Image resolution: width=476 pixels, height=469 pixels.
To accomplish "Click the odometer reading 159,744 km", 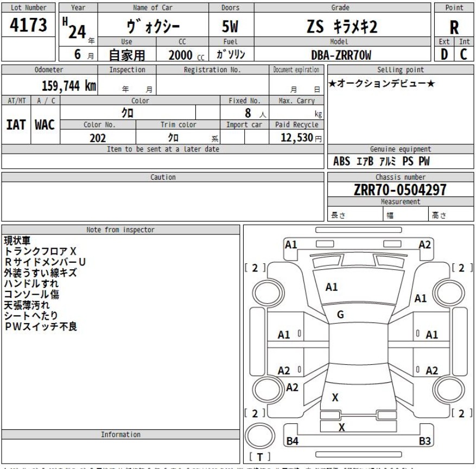I will tap(69, 86).
